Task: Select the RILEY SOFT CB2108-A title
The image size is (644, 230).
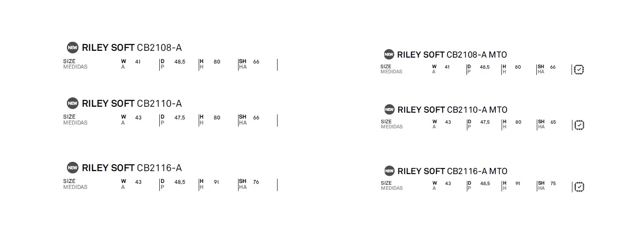Action: click(132, 47)
